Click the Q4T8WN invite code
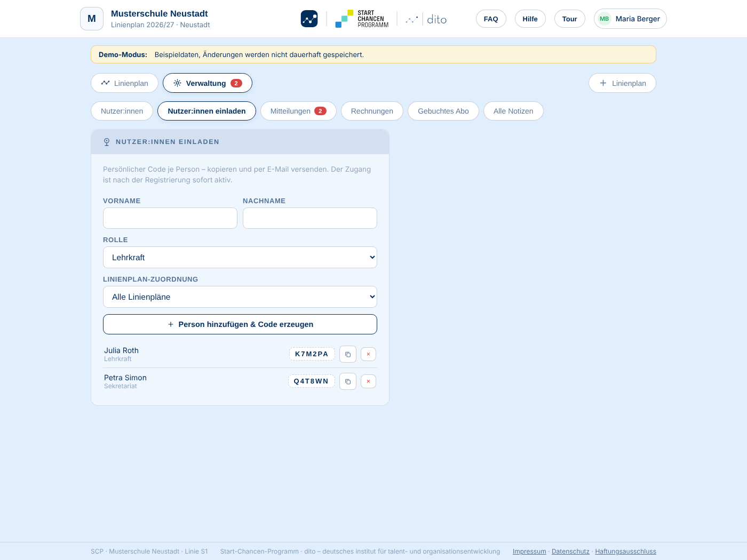 coord(312,381)
